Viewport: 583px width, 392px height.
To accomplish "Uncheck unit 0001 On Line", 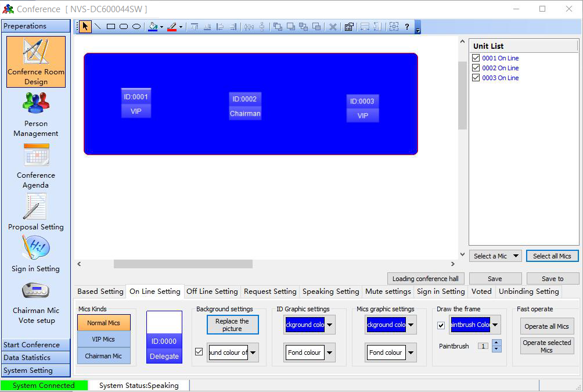I will pos(476,58).
